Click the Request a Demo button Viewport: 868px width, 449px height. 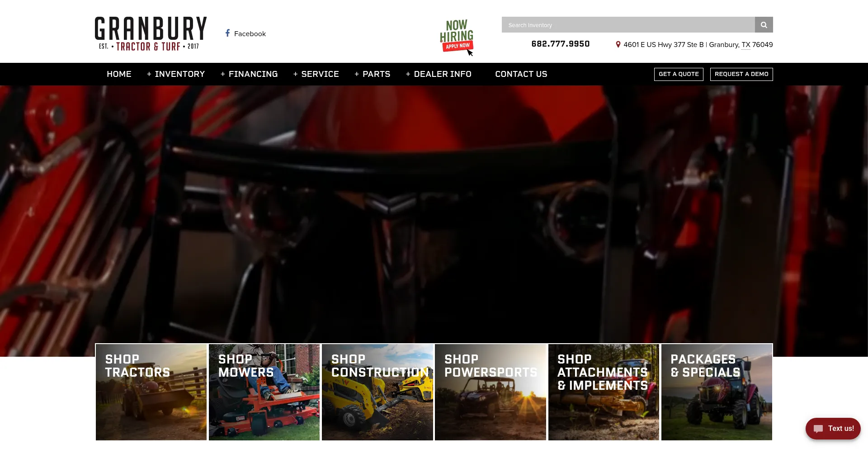pyautogui.click(x=741, y=74)
